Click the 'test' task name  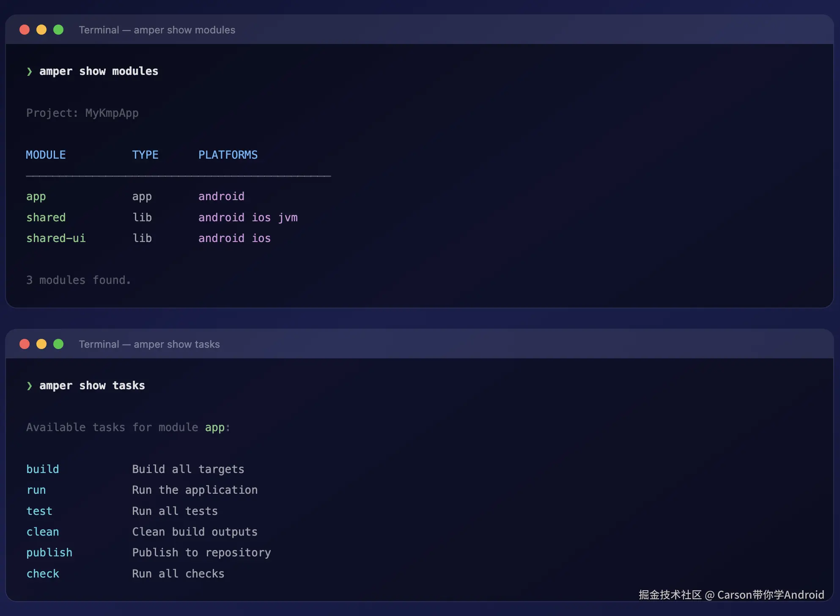coord(39,511)
